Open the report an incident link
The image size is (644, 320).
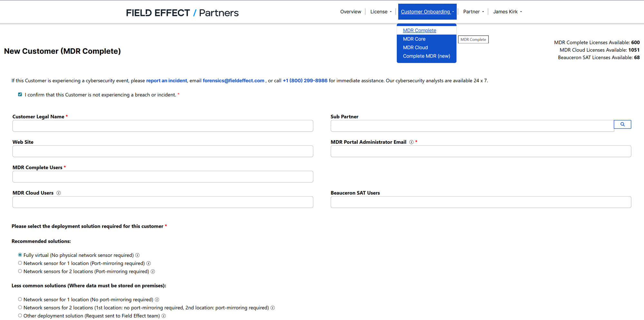coord(166,81)
